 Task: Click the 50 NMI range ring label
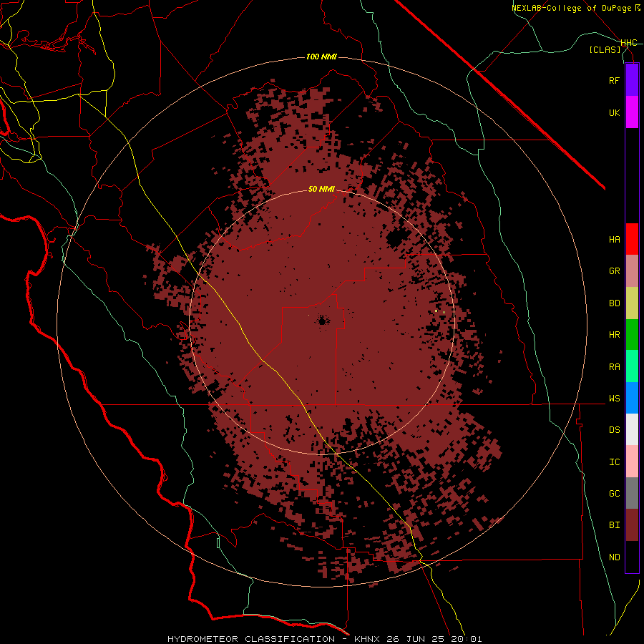(321, 189)
